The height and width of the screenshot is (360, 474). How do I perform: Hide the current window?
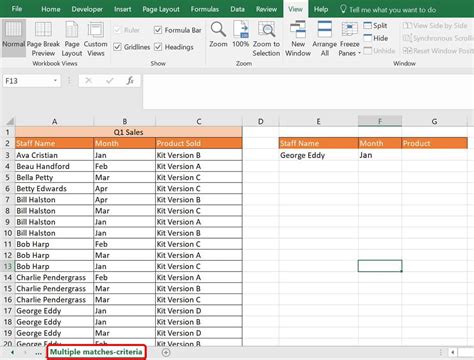376,38
